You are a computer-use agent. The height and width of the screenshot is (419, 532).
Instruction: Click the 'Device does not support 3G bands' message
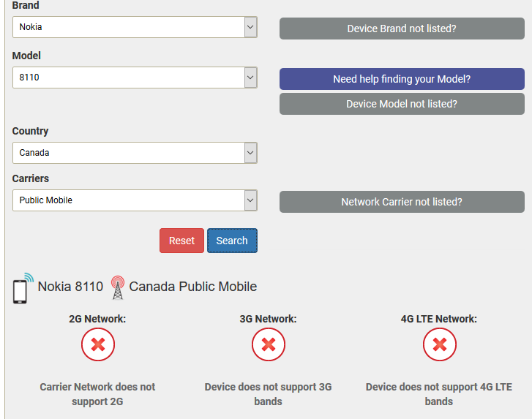268,394
